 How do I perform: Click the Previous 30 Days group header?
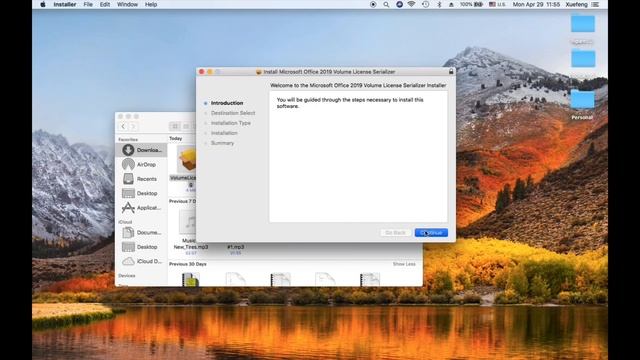pos(188,264)
